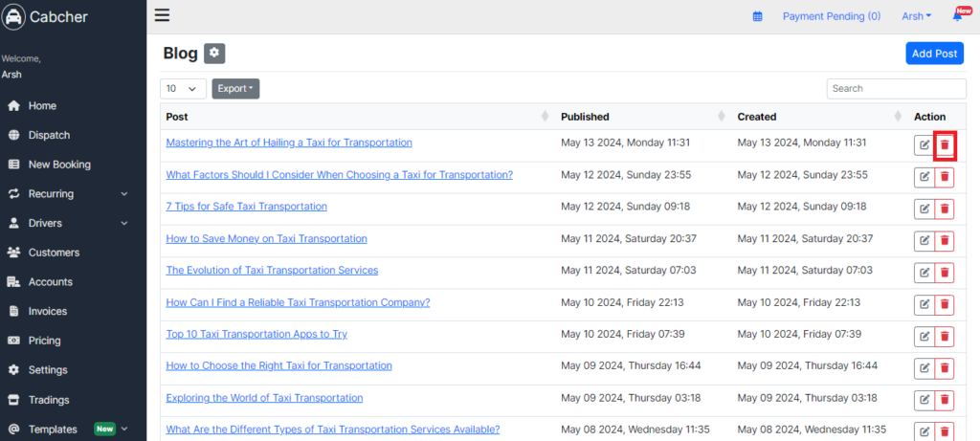
Task: Open the Export dropdown
Action: 235,89
